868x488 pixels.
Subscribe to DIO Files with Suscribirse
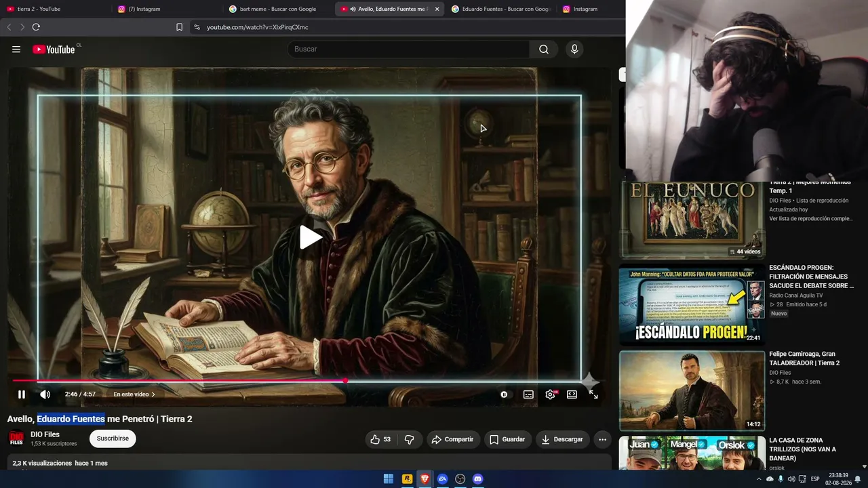coord(113,439)
